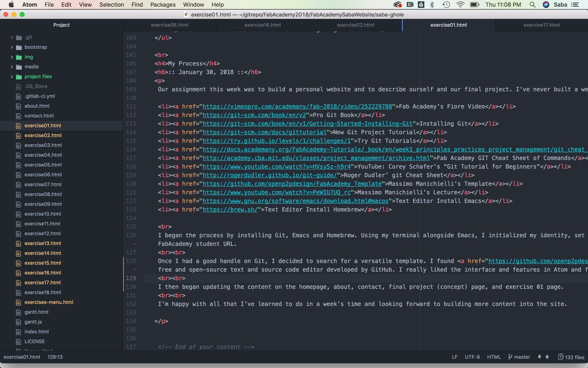Click the bootstrap folder icon

coord(19,47)
